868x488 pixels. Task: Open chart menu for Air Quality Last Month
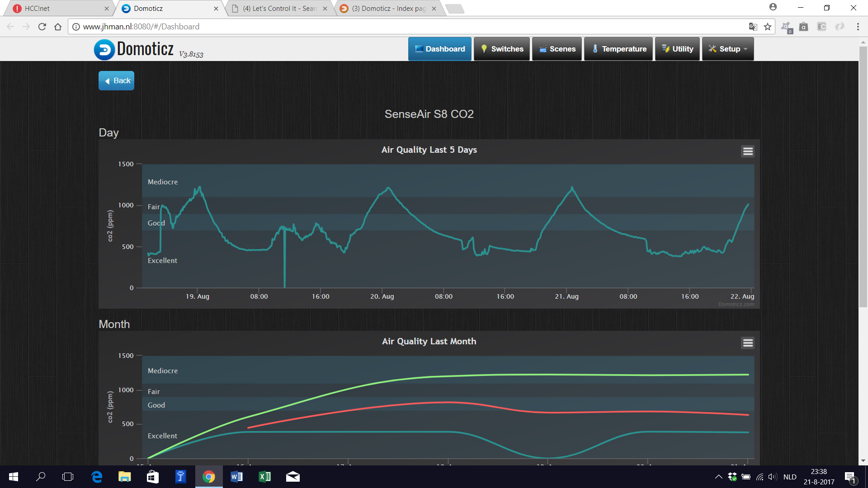pos(748,343)
